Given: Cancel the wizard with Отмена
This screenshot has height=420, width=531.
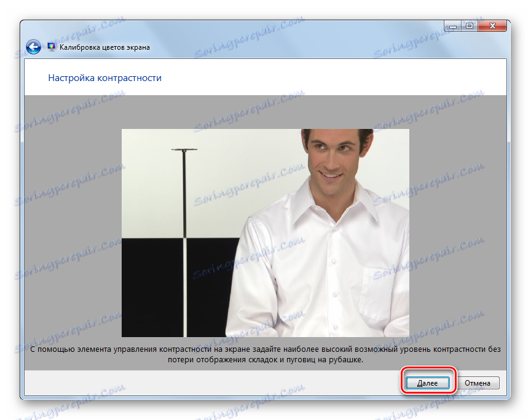Looking at the screenshot, I should tap(477, 383).
